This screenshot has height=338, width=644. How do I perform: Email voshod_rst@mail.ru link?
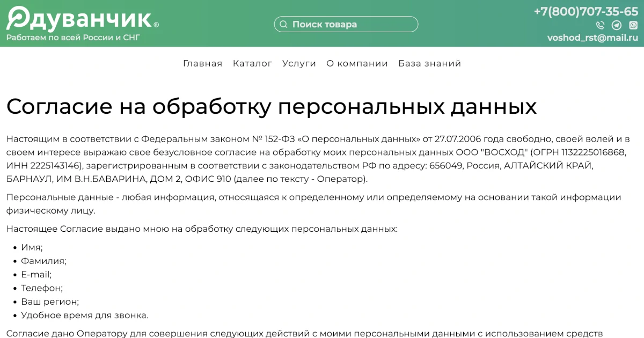tap(594, 38)
